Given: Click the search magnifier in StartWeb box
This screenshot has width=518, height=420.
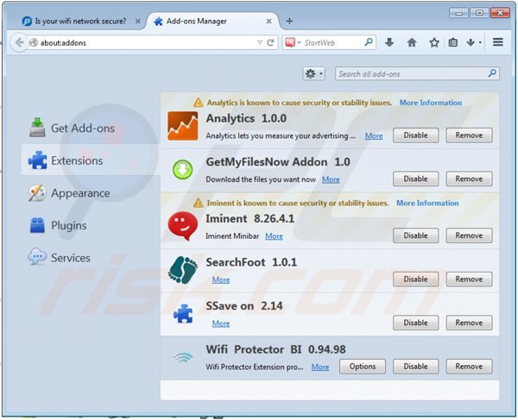Looking at the screenshot, I should point(369,42).
